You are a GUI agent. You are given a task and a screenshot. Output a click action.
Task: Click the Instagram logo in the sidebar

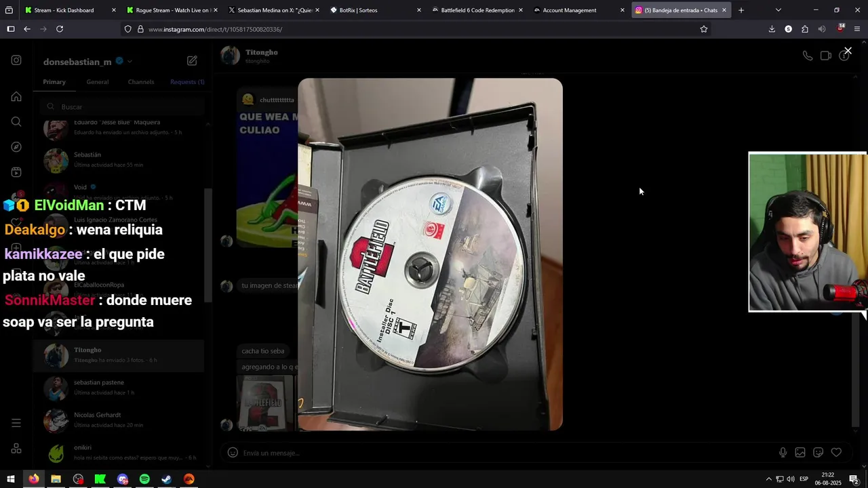coord(16,60)
